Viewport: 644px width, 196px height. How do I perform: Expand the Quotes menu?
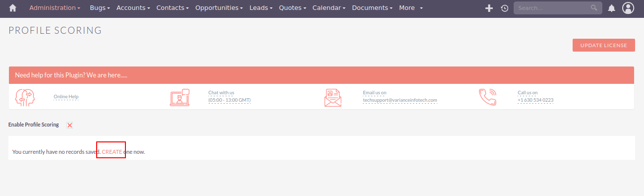pos(293,8)
